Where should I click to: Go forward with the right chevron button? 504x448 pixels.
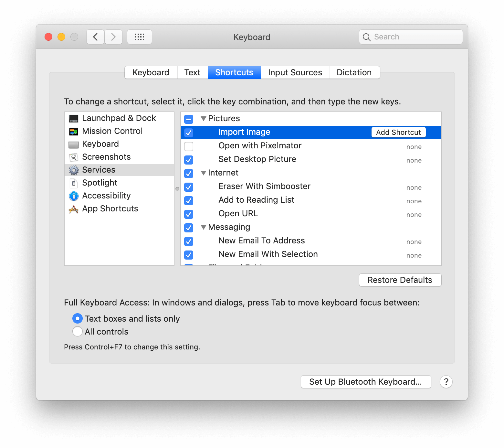pos(113,37)
